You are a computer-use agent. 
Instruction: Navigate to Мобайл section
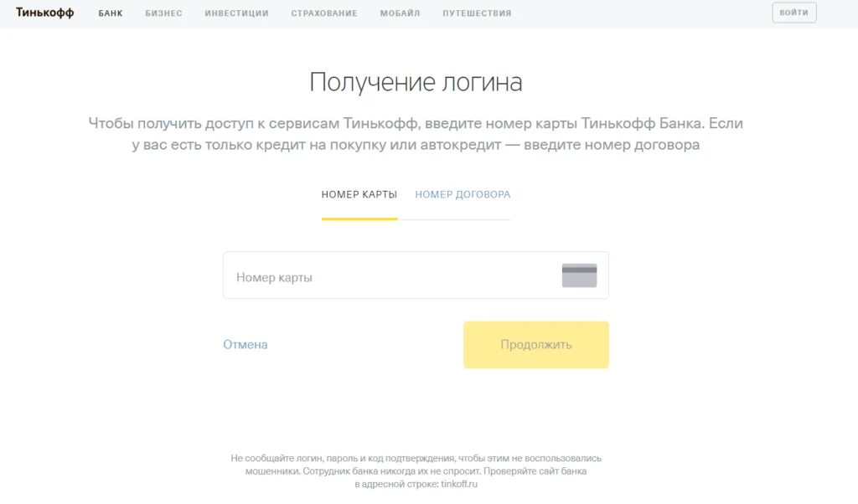pos(400,13)
